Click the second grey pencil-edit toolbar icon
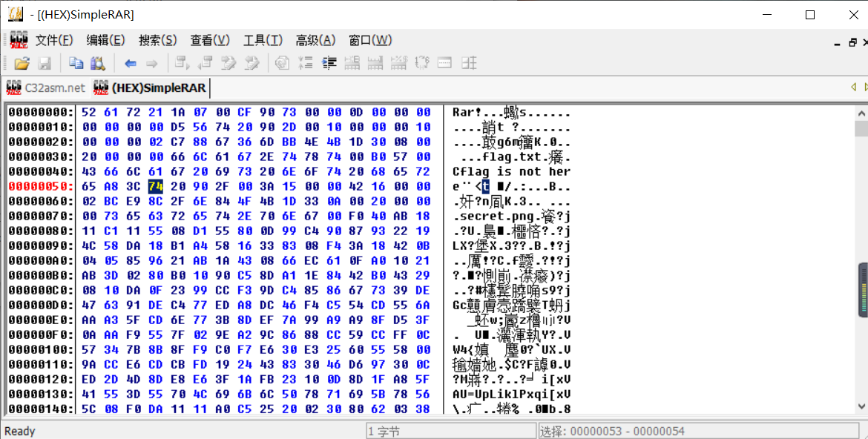This screenshot has height=439, width=868. point(252,63)
